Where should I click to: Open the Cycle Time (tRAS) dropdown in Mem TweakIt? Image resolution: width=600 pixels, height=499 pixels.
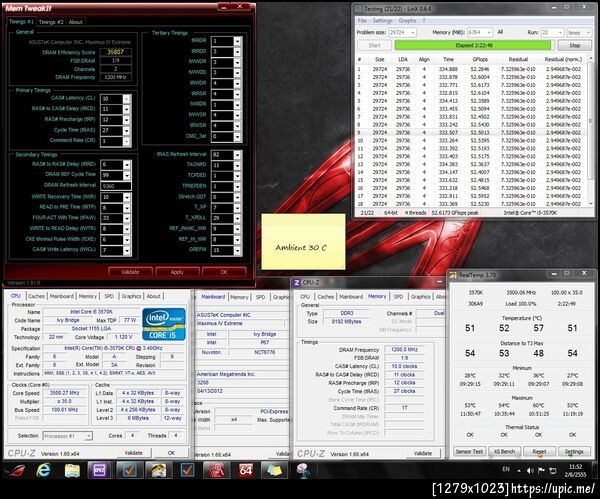pos(126,130)
